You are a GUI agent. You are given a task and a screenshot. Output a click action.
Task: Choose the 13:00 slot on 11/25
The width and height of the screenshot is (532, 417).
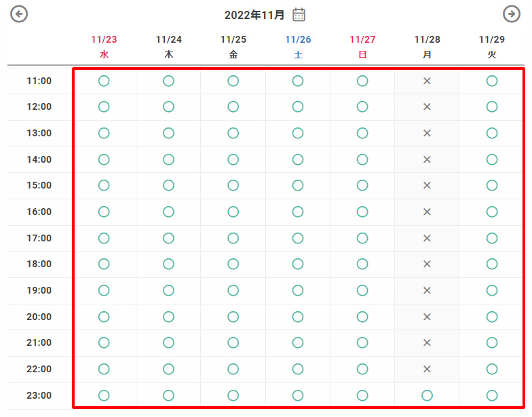(233, 134)
